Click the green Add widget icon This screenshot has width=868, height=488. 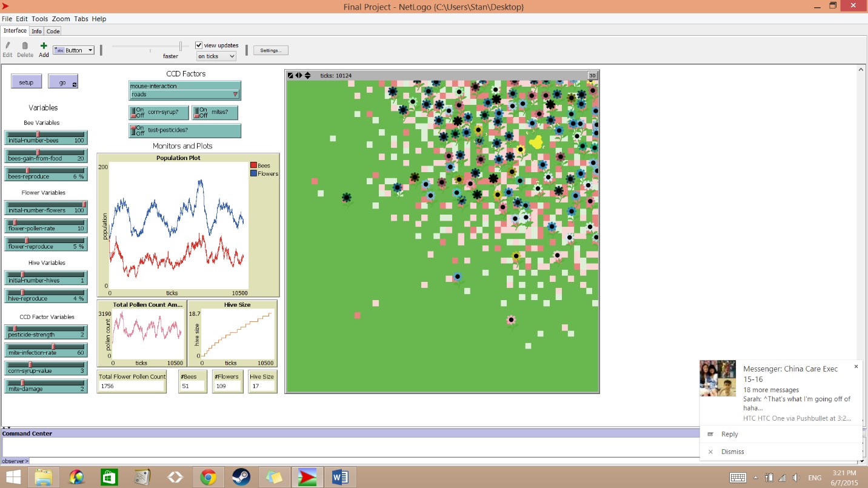[44, 46]
